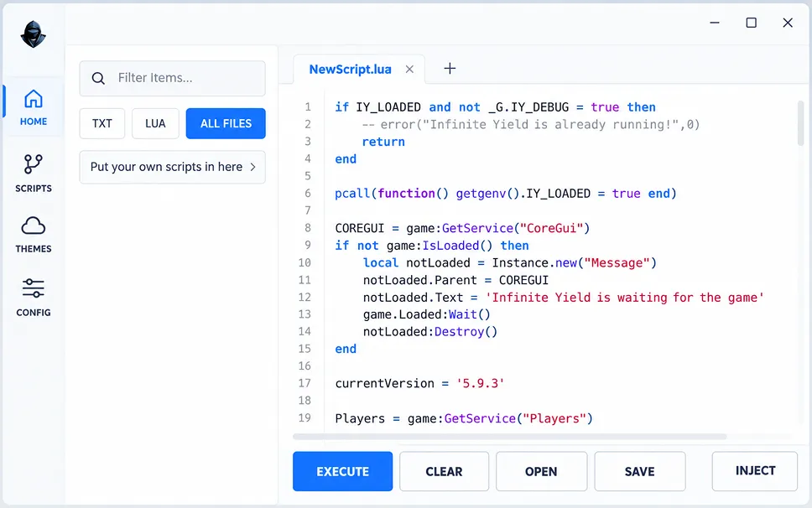This screenshot has height=508, width=812.
Task: Click 'currentVersion' on line 17
Action: pos(385,383)
